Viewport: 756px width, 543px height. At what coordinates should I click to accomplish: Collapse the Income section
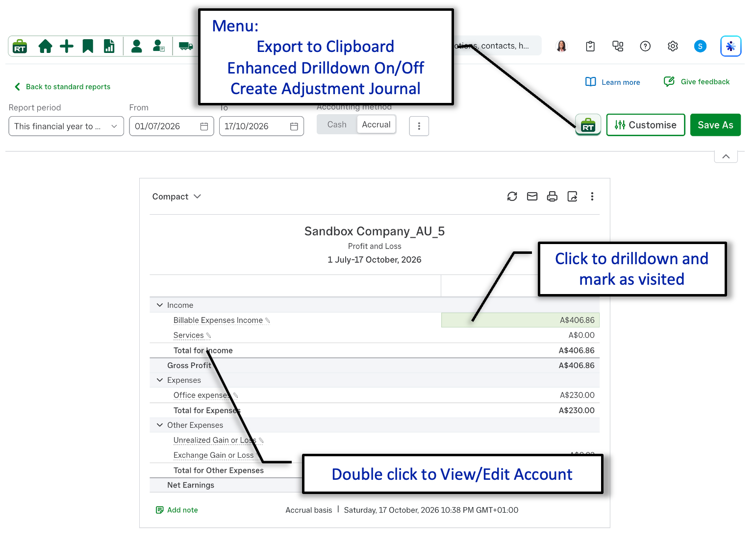tap(159, 305)
